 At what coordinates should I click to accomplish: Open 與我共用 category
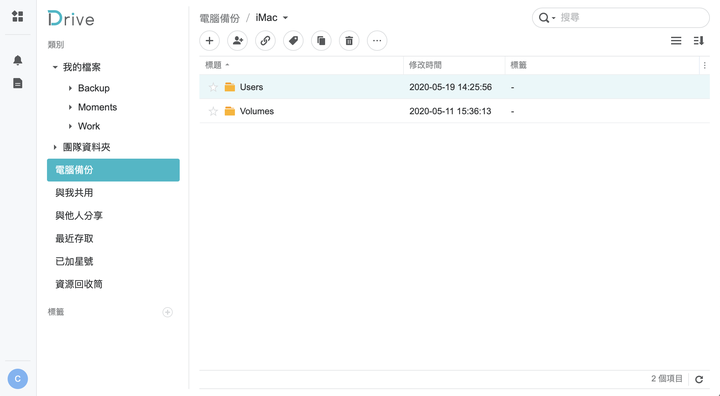(74, 193)
